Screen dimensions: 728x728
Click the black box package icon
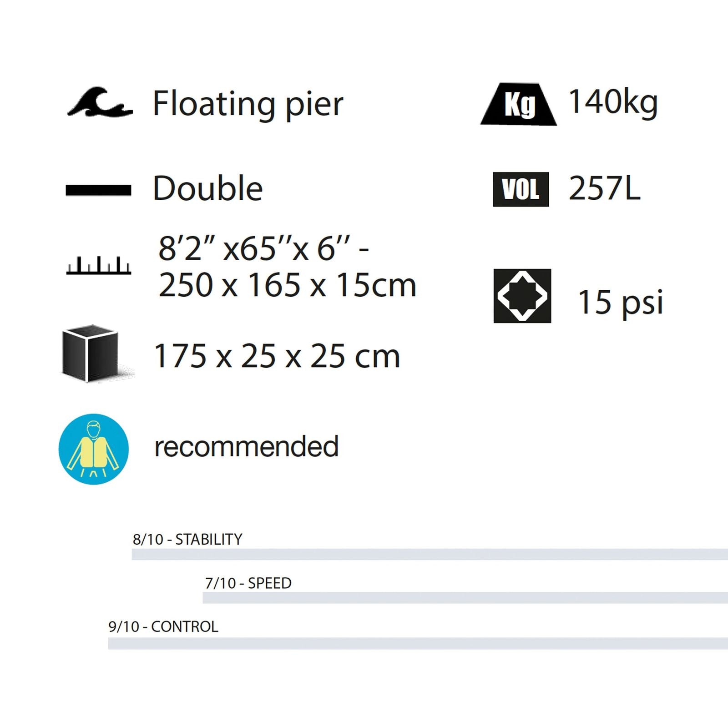pyautogui.click(x=91, y=353)
